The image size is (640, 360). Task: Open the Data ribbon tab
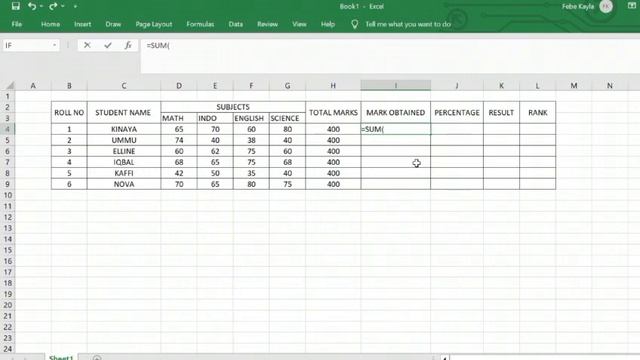tap(236, 24)
